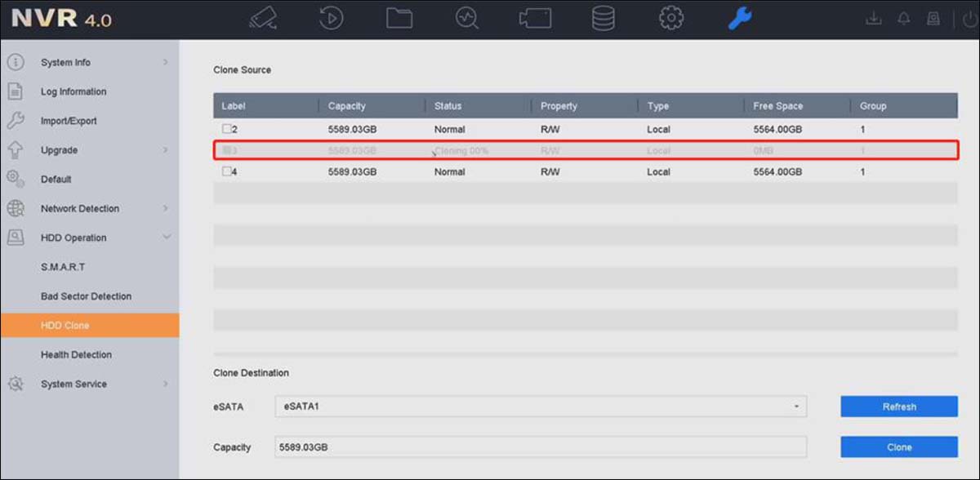Select the Maintenance wrench icon
Viewport: 980px width, 480px height.
[x=739, y=17]
